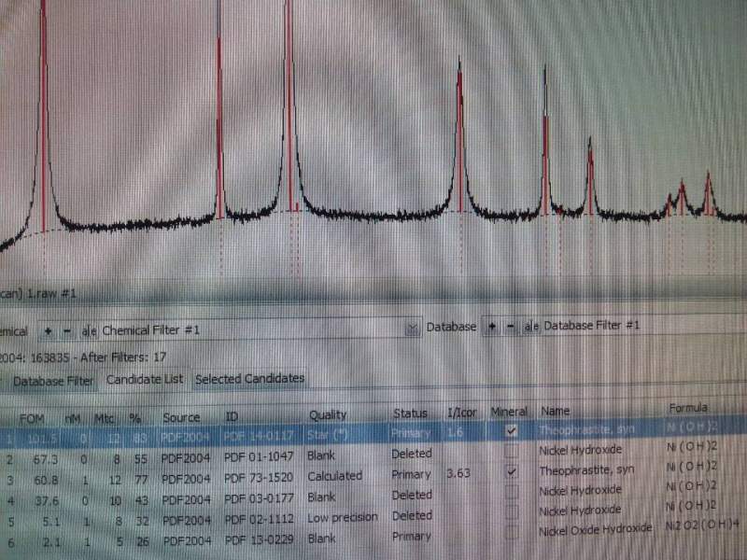The width and height of the screenshot is (747, 560).
Task: Sort candidates by the FOM column header
Action: coord(33,419)
